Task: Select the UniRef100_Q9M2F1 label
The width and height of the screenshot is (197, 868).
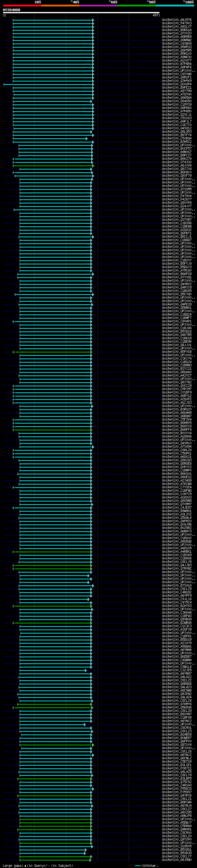Action: tap(177, 78)
